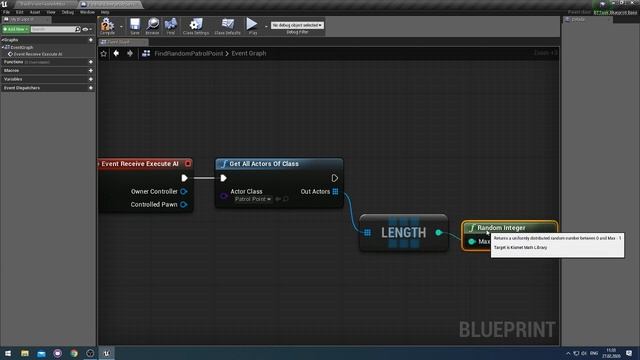
Task: Focus the My Blueprint search field
Action: pyautogui.click(x=53, y=29)
